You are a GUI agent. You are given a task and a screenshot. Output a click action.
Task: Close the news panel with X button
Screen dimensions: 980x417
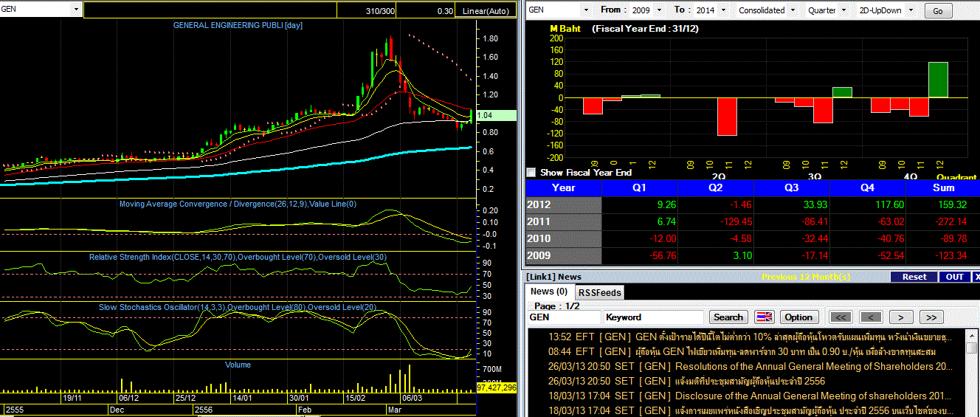(976, 277)
